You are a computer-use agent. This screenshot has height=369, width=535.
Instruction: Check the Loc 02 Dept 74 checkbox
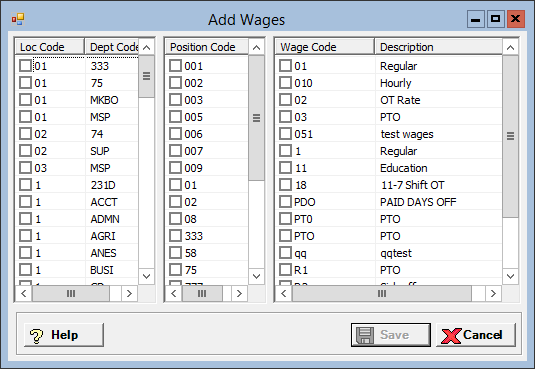pyautogui.click(x=25, y=133)
